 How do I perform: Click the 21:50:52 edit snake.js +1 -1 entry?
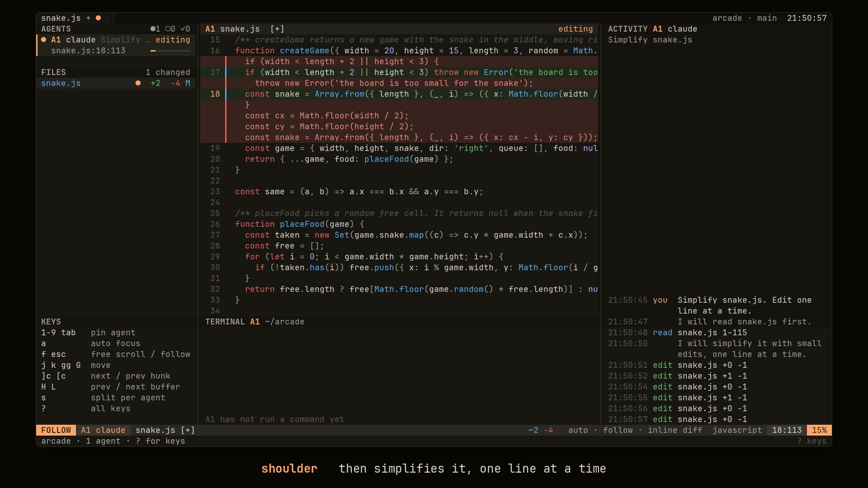pyautogui.click(x=677, y=376)
